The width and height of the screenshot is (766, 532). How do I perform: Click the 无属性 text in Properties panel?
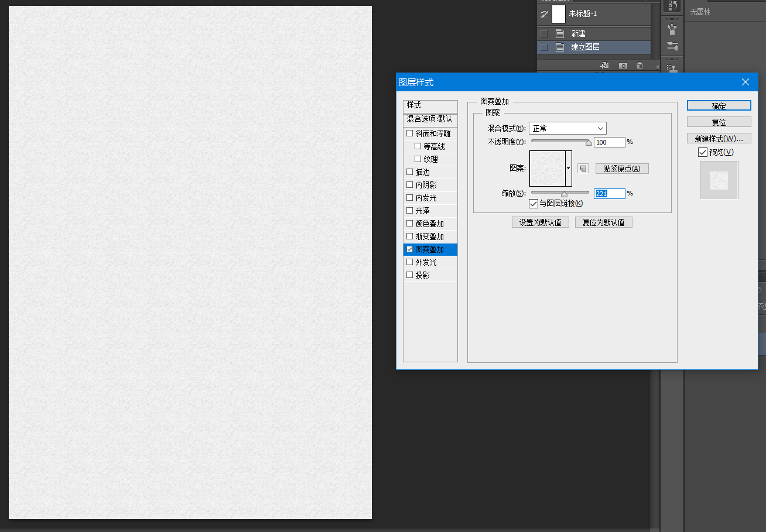pyautogui.click(x=700, y=12)
